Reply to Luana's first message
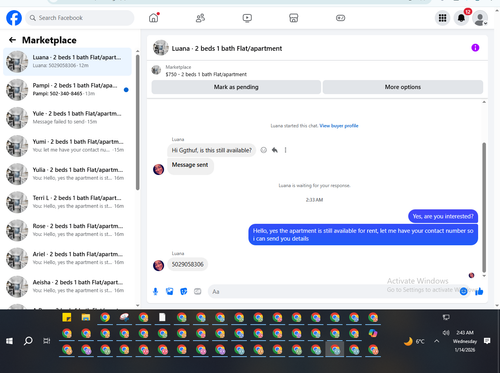 [275, 150]
